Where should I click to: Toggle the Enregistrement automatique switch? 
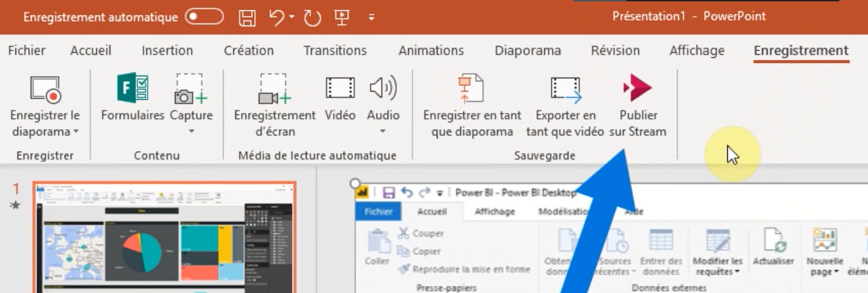tap(204, 17)
